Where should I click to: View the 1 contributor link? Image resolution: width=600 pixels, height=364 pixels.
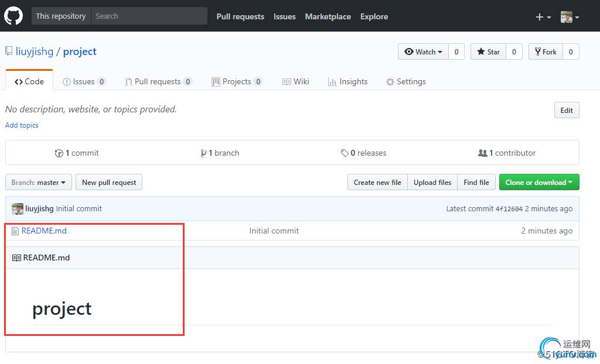click(507, 153)
